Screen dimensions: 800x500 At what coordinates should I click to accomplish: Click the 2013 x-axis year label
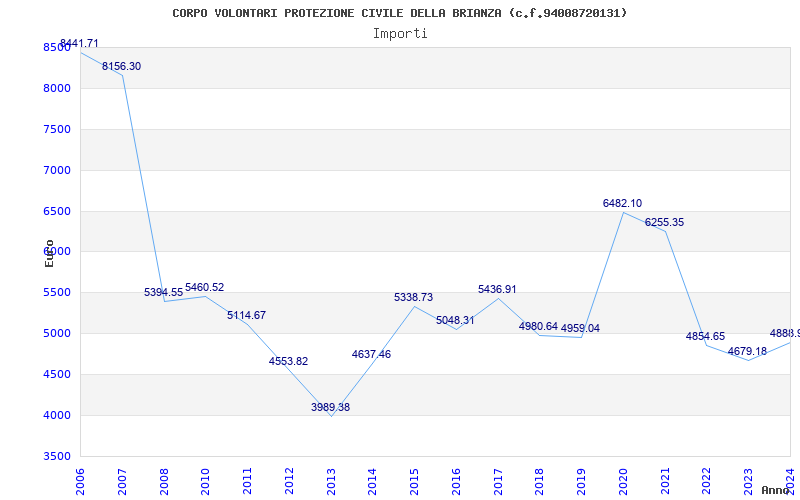(331, 482)
